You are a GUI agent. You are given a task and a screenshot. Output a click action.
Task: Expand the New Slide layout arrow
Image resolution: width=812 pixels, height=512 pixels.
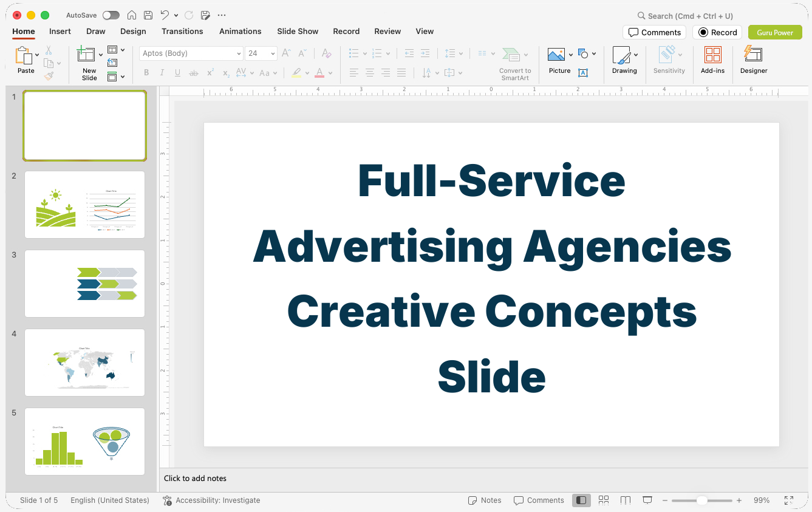[101, 55]
